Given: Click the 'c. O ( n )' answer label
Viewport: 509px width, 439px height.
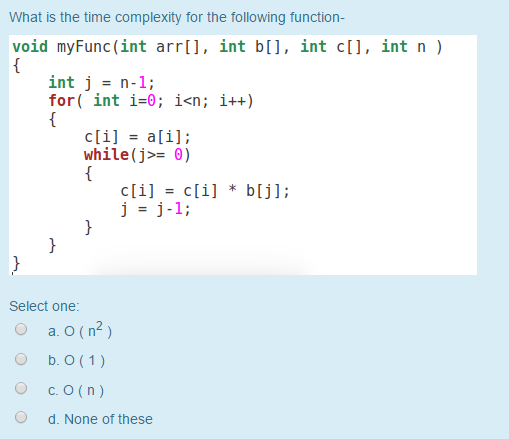Looking at the screenshot, I should tap(76, 390).
